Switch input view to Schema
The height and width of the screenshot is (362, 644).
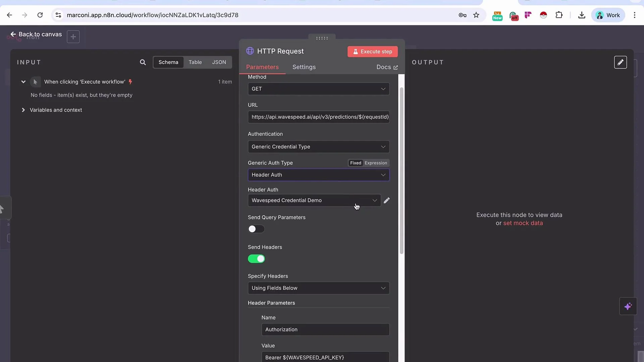click(168, 62)
